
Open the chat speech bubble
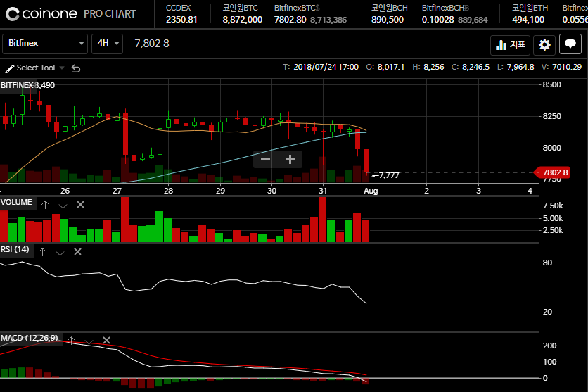click(x=570, y=44)
